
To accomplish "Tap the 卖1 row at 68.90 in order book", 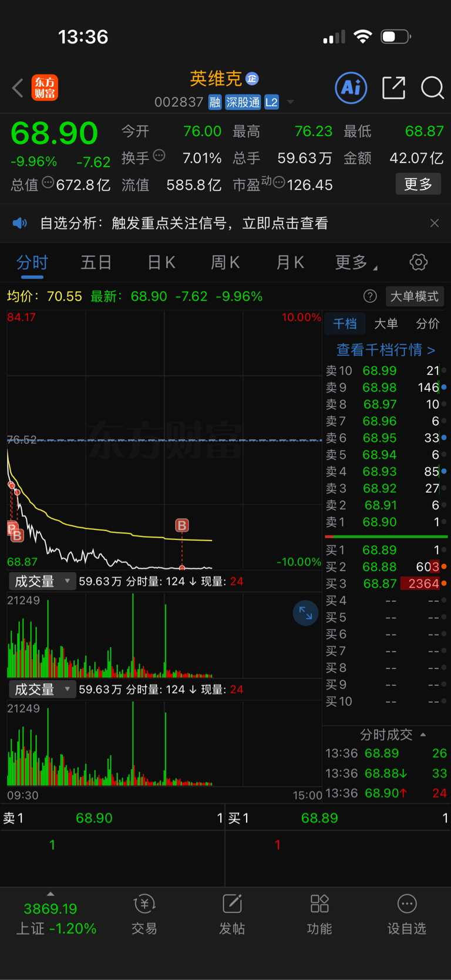I will (386, 522).
